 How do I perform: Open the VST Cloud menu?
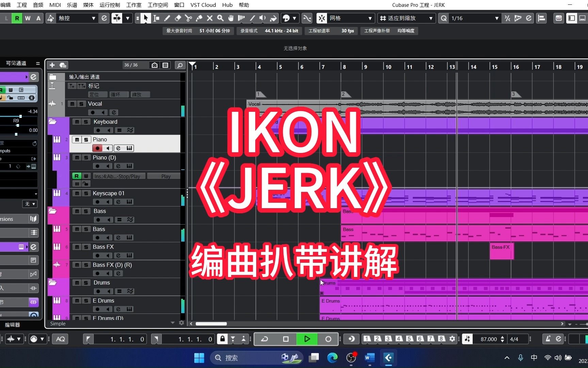pyautogui.click(x=203, y=5)
